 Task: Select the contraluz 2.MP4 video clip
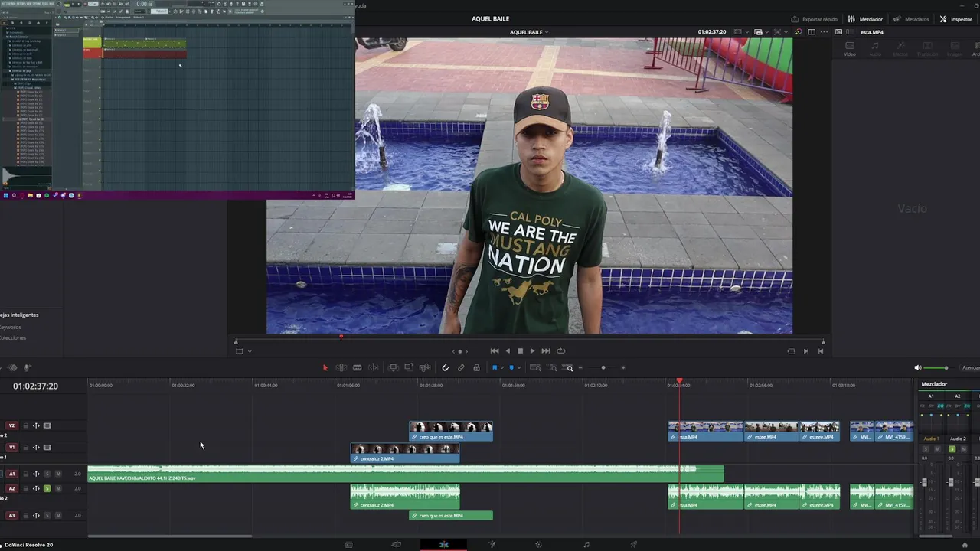pos(405,453)
